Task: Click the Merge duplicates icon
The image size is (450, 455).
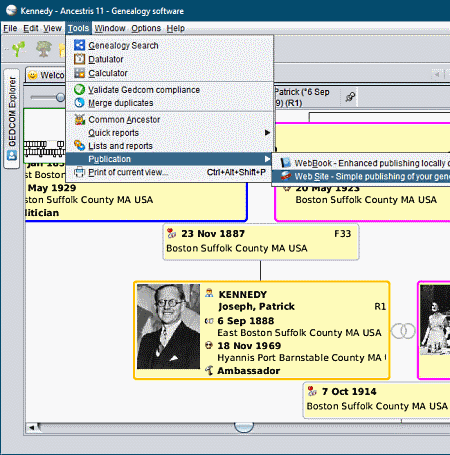Action: [x=79, y=103]
